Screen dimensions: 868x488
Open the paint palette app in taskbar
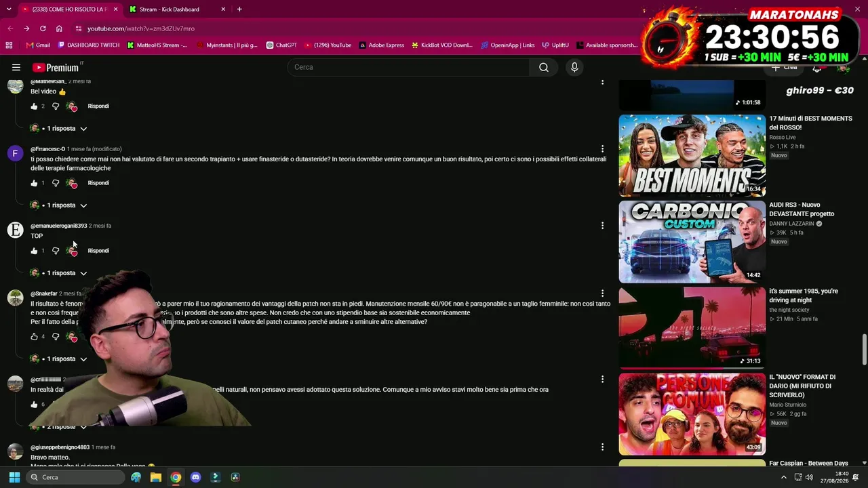click(x=136, y=477)
